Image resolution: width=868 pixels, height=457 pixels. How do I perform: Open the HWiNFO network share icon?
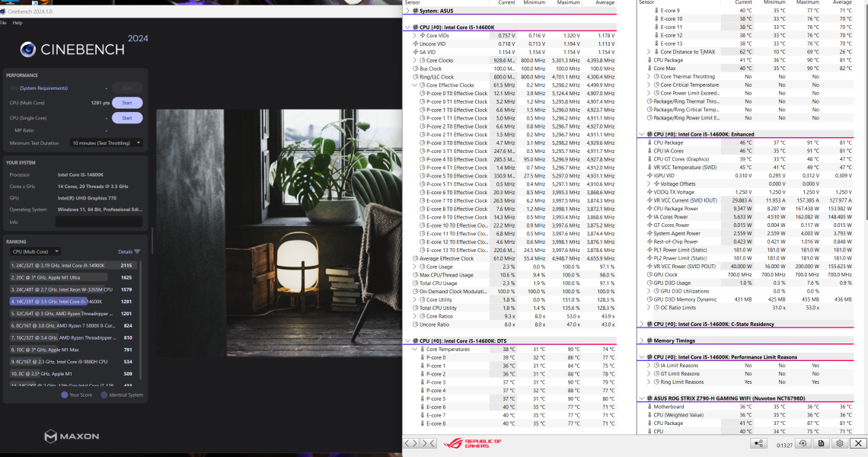coord(758,443)
